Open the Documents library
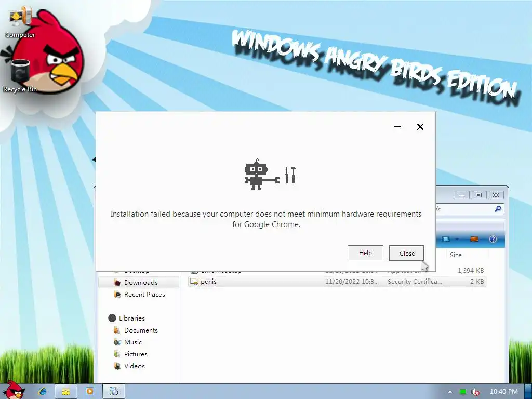The width and height of the screenshot is (532, 399). pos(141,330)
